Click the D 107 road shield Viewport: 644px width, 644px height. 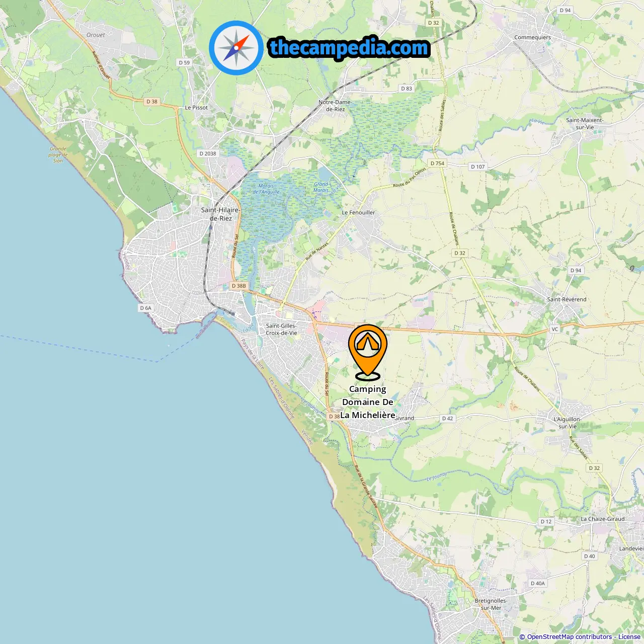coord(478,167)
